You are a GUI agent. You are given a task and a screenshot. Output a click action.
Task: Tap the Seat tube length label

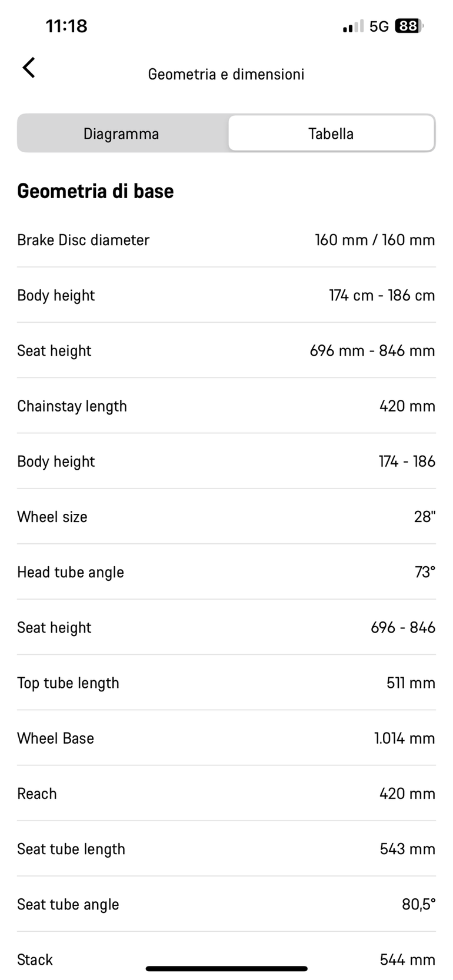(x=71, y=849)
